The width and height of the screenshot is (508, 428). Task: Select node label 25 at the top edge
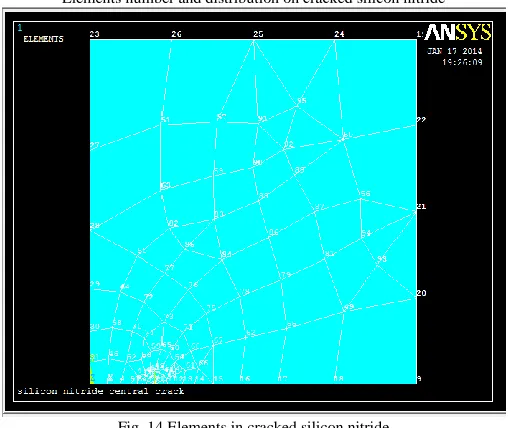(258, 34)
